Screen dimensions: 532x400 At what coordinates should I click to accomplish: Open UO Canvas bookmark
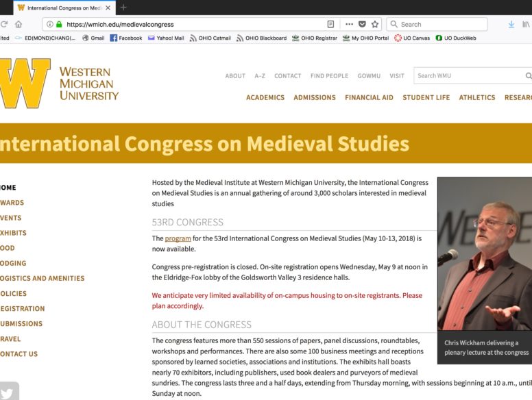(412, 38)
